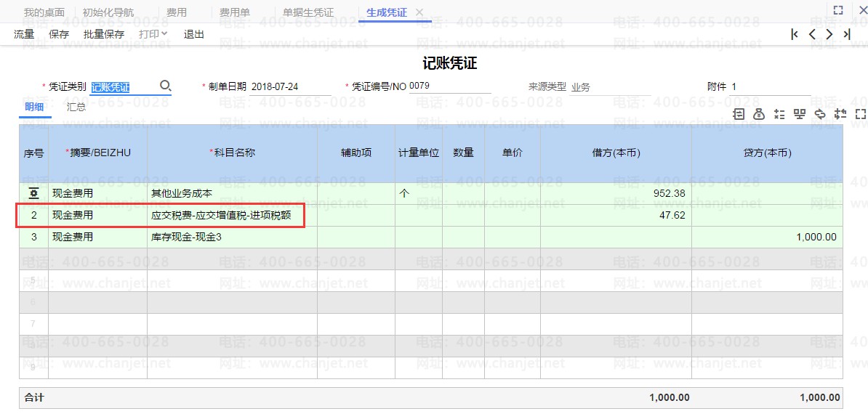Select the 其他业务成本 subject cell
Screen dimensions: 868x414
tap(232, 194)
